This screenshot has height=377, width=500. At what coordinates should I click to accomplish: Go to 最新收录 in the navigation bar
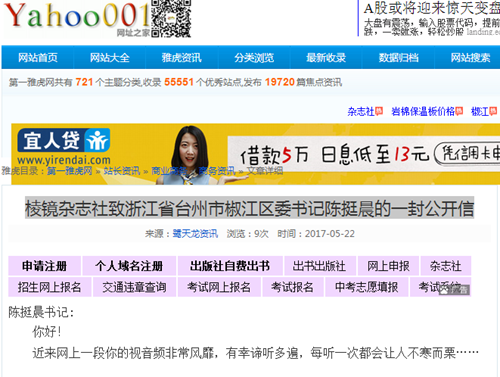pyautogui.click(x=326, y=58)
